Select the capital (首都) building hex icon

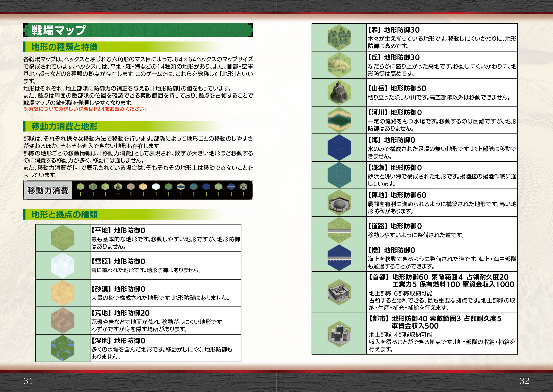pyautogui.click(x=339, y=292)
